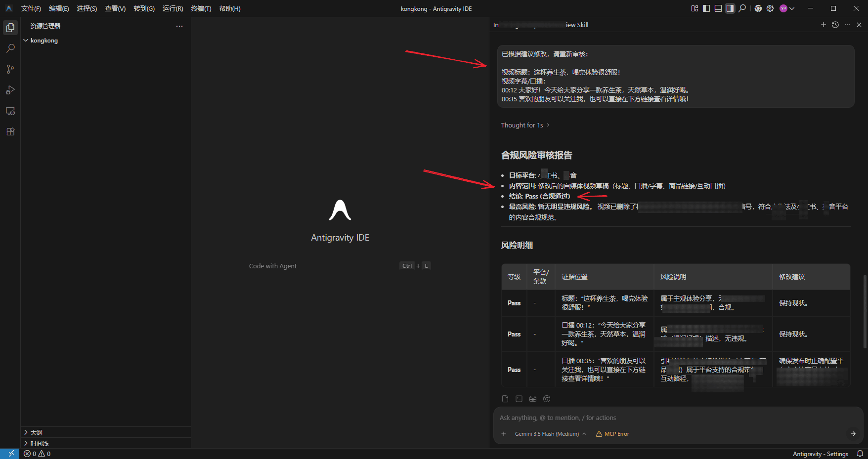
Task: Click the chat panel vertical scrollbar
Action: coord(865,311)
